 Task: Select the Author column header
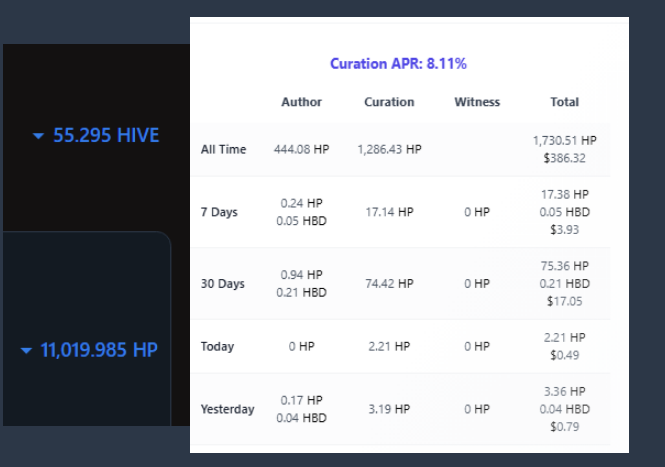click(x=302, y=102)
